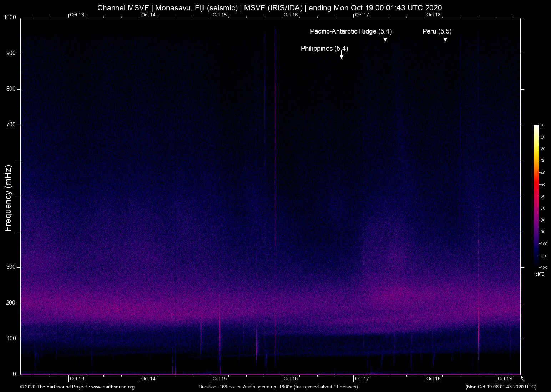Click the Frequency (mHz) axis label
This screenshot has width=551, height=392.
[8, 198]
